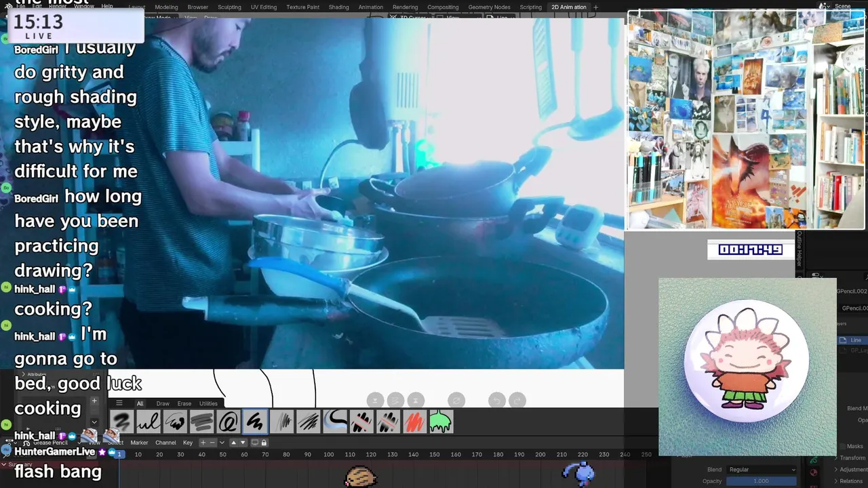The width and height of the screenshot is (868, 488).
Task: Open the Browser workspace tab
Action: pos(198,7)
